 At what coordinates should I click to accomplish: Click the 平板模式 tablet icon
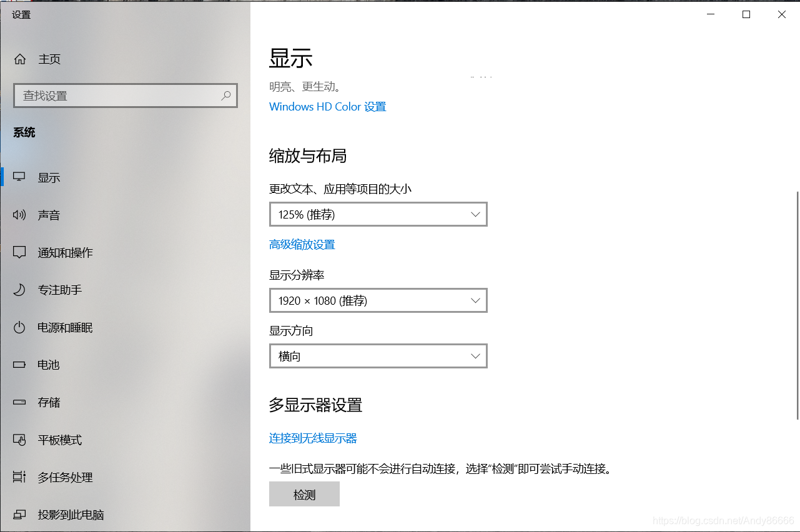click(20, 440)
